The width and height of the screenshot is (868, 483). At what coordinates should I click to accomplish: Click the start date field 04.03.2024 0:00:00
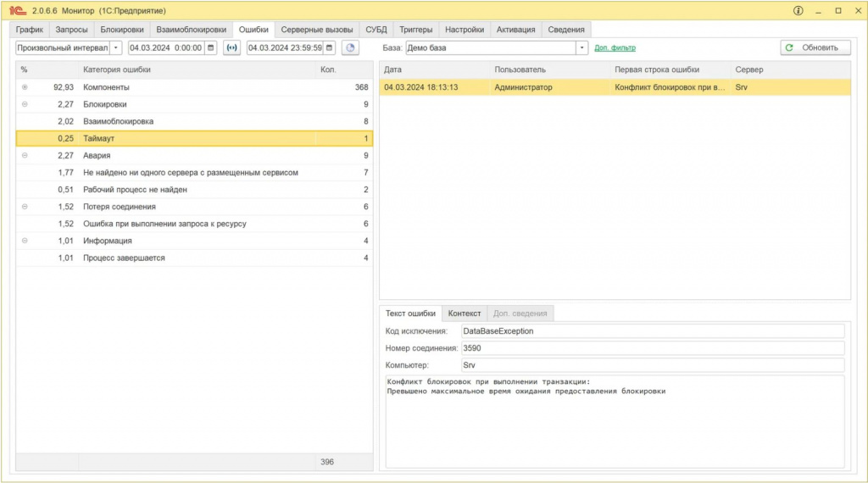point(167,48)
